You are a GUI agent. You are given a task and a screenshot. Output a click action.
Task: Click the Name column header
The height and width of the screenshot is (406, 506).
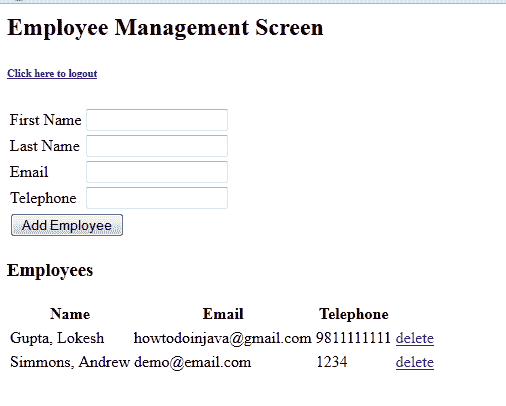click(x=70, y=314)
